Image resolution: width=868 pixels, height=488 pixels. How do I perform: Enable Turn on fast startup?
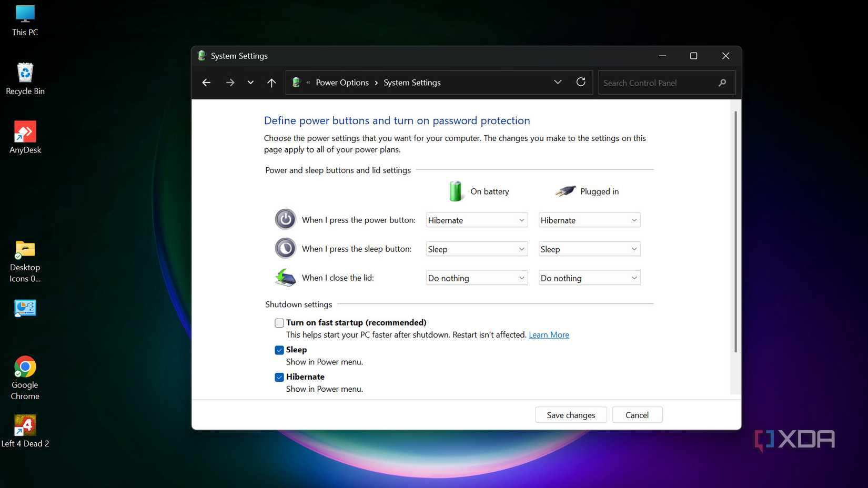pyautogui.click(x=279, y=322)
